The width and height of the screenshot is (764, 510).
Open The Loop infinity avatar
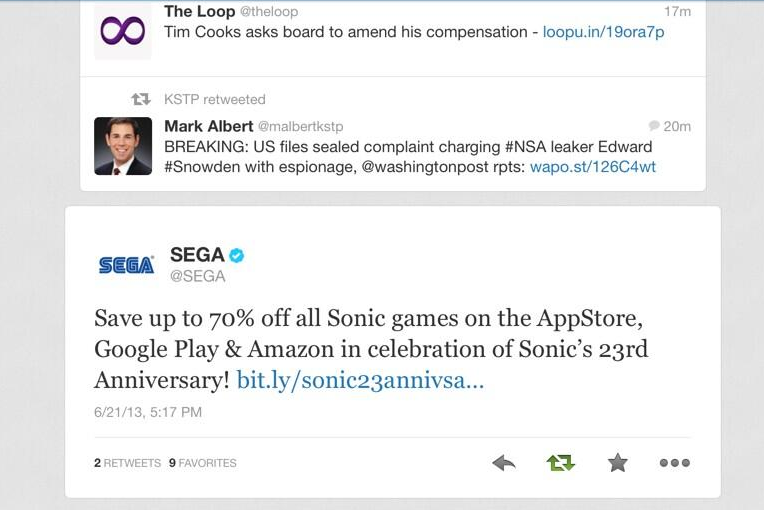pos(123,30)
